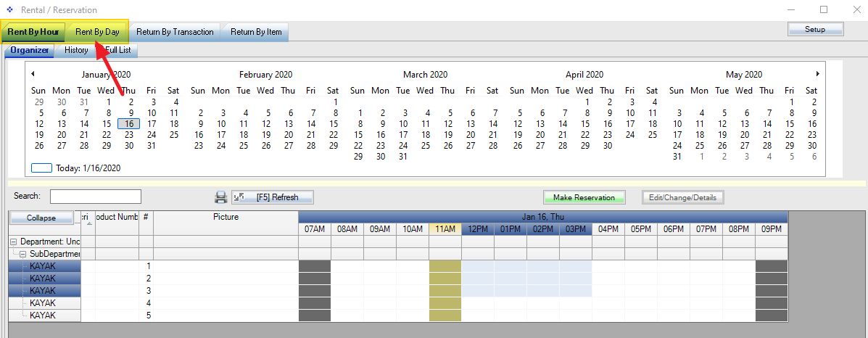Select KAYAK row number 5
This screenshot has width=868, height=338.
[43, 316]
